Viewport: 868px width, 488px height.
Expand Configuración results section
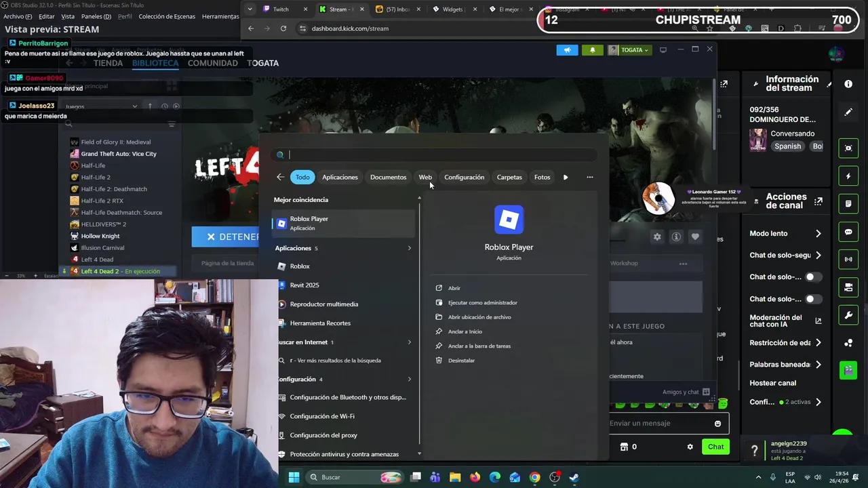pyautogui.click(x=410, y=380)
